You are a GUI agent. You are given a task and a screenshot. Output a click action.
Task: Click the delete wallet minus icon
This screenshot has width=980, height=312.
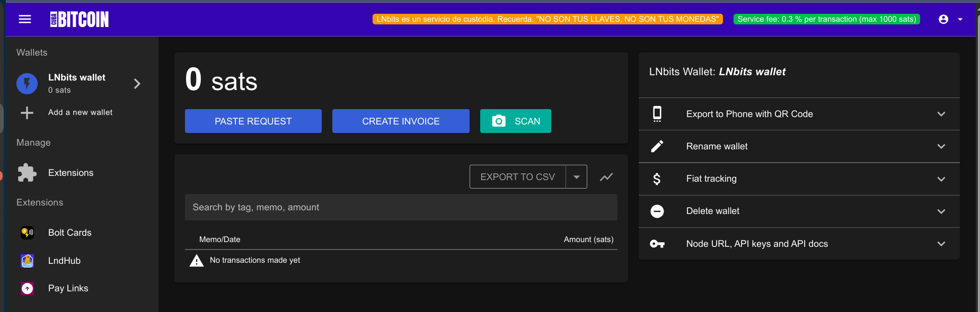(657, 211)
